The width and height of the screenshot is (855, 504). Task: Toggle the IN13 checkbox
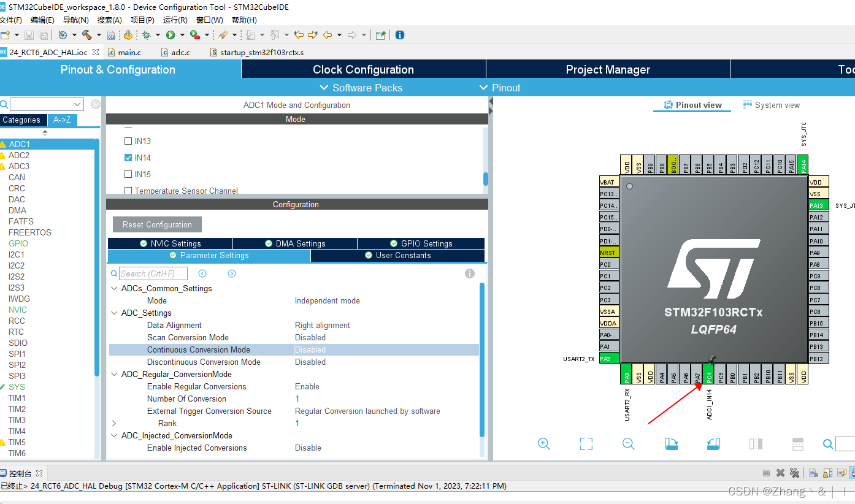point(128,141)
